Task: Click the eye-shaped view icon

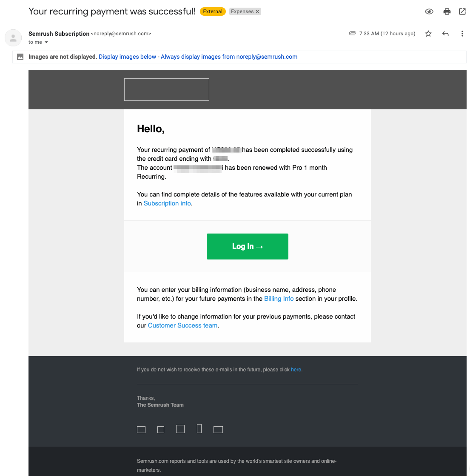Action: 429,11
